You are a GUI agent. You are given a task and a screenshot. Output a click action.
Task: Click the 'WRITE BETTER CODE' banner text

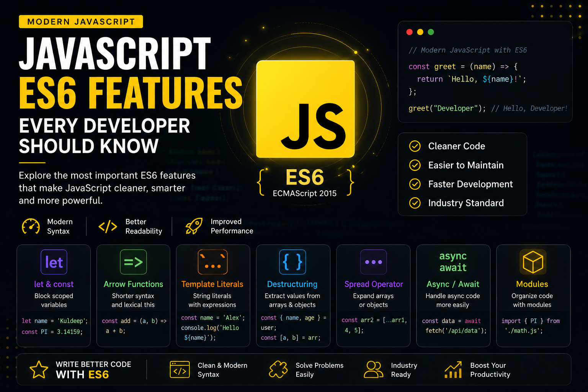click(x=93, y=364)
